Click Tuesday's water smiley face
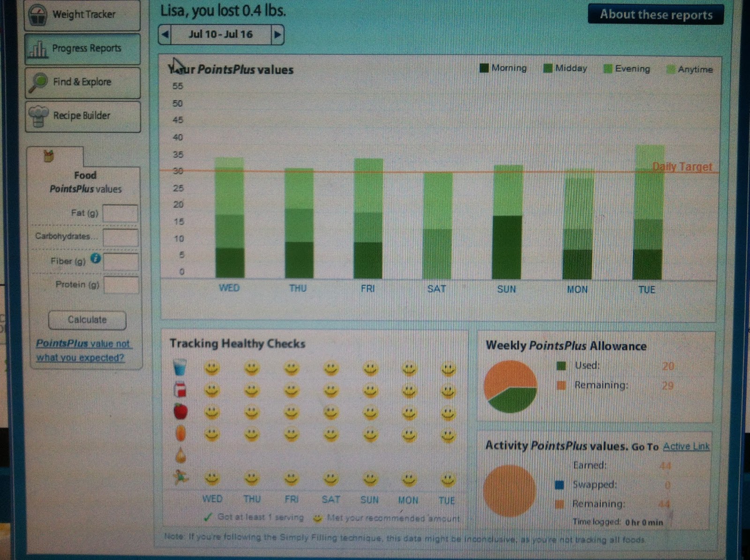The image size is (750, 560). coord(448,369)
